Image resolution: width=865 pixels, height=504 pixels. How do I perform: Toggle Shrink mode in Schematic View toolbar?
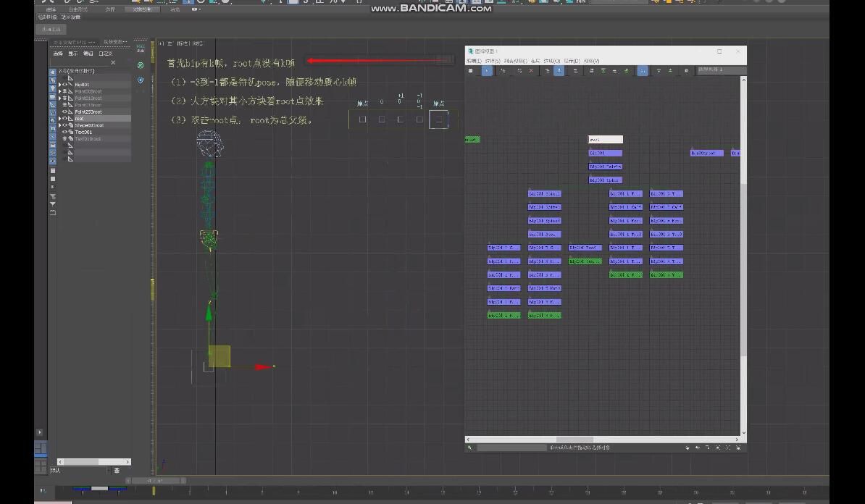coord(643,70)
